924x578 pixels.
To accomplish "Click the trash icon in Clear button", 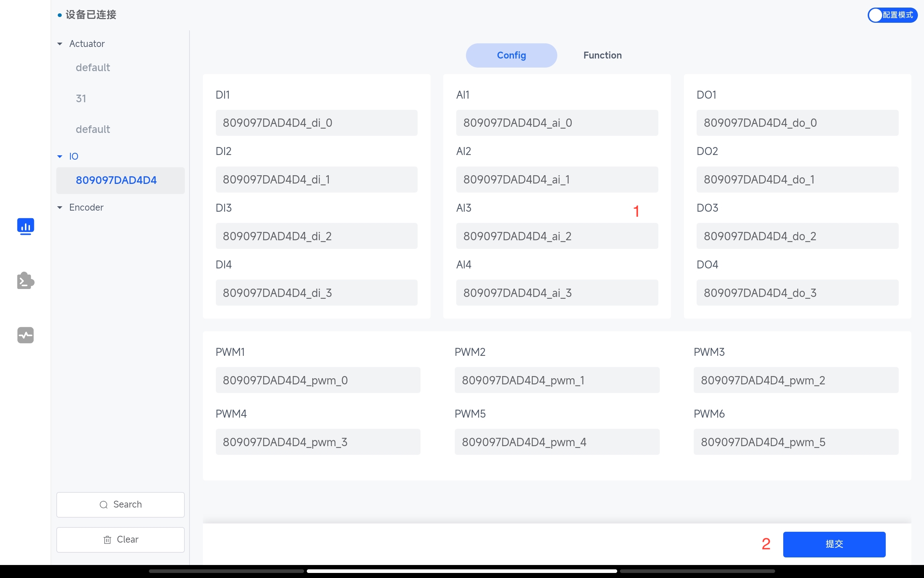I will [107, 540].
